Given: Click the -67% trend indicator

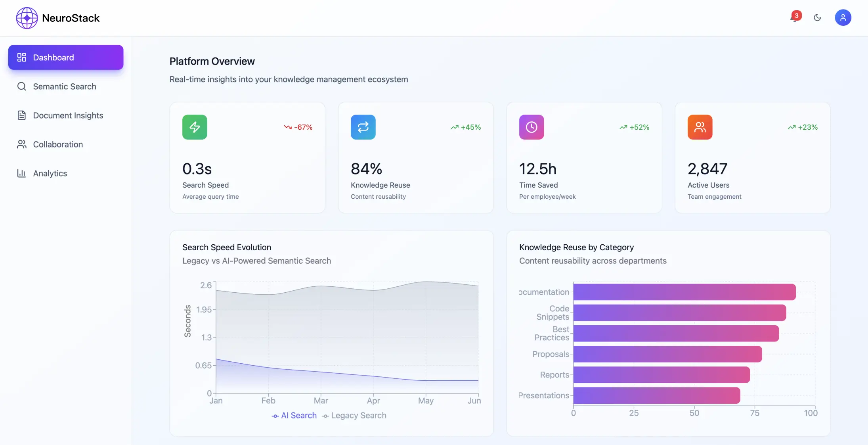Looking at the screenshot, I should point(298,127).
